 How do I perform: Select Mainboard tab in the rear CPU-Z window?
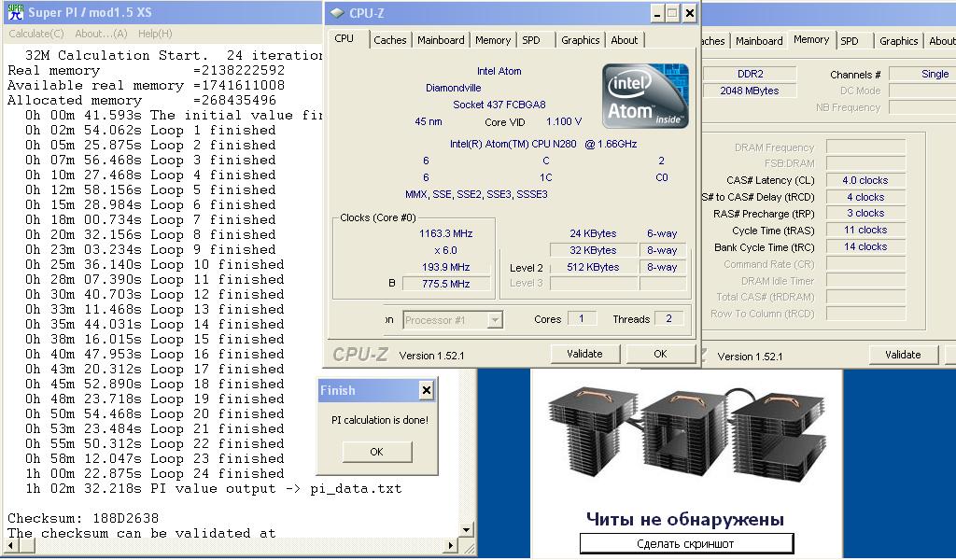759,41
